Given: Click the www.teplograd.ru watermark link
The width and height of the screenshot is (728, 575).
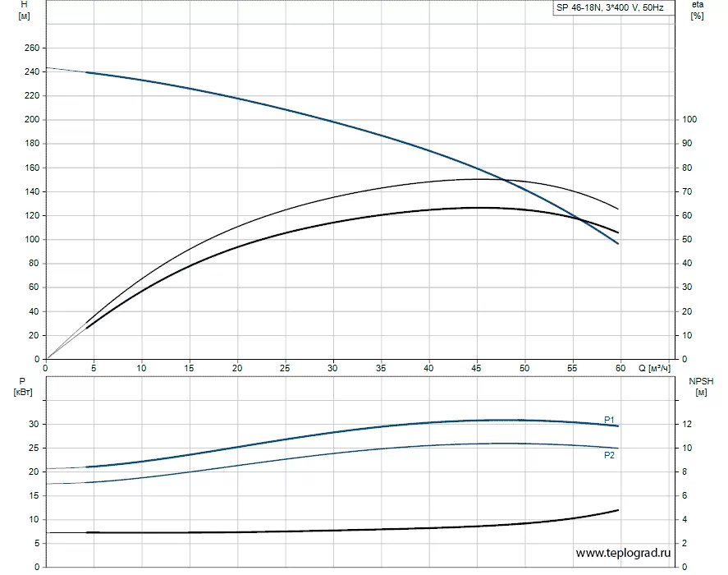Looking at the screenshot, I should tap(623, 553).
